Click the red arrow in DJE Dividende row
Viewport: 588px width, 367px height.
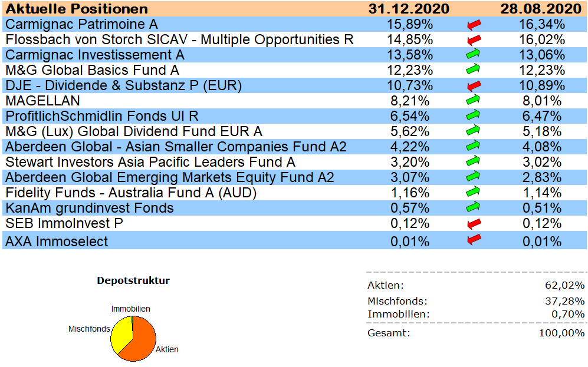click(474, 85)
